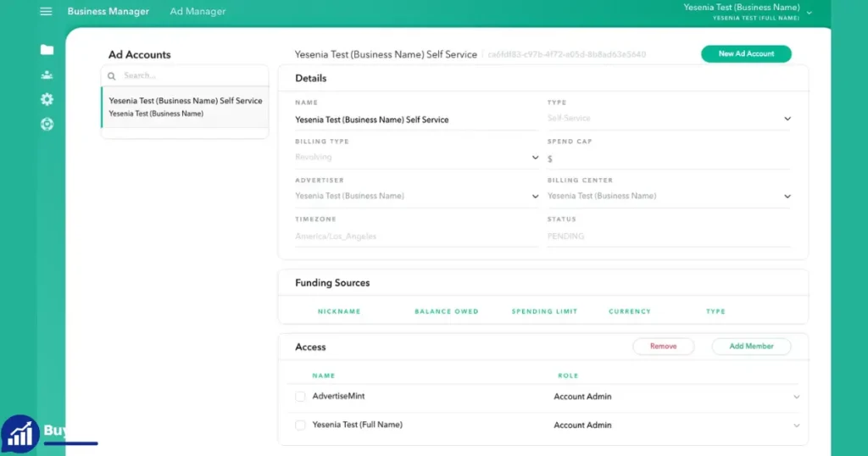Click the AdvertiseMint member name

[338, 396]
